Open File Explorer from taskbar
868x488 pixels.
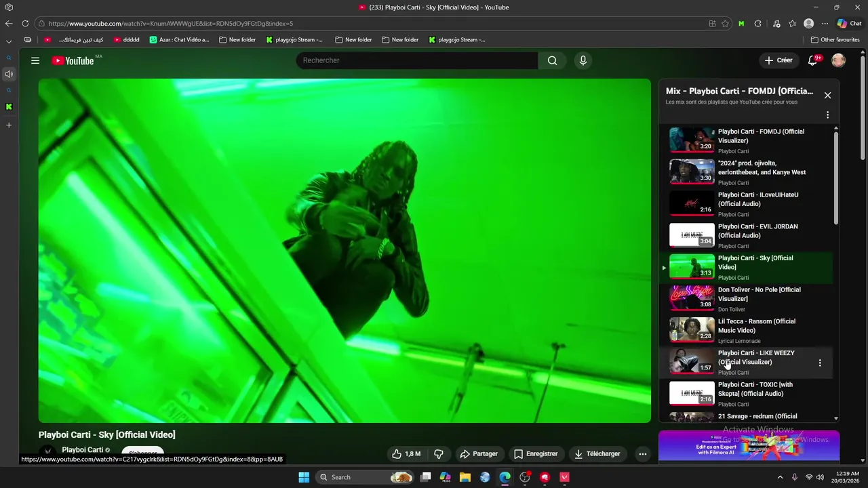click(x=465, y=477)
